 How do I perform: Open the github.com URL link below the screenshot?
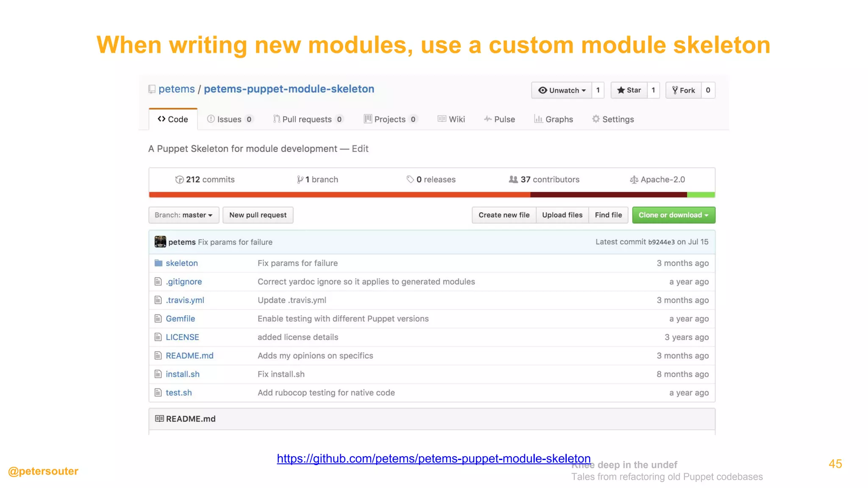[434, 458]
